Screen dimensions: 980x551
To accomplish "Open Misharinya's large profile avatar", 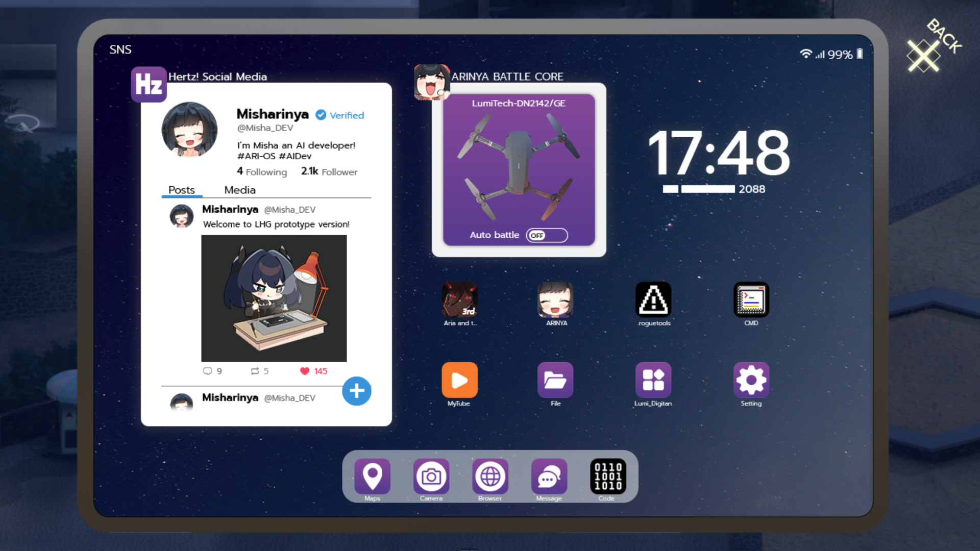I will 189,130.
